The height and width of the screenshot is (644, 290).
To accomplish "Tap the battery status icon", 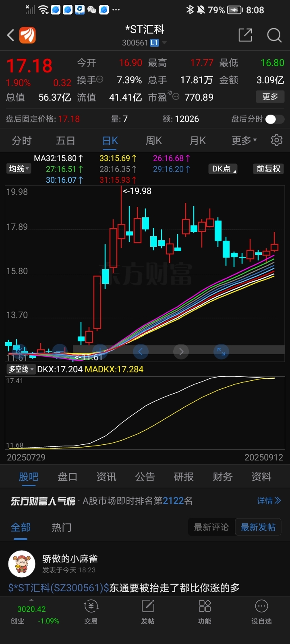I will coord(236,10).
